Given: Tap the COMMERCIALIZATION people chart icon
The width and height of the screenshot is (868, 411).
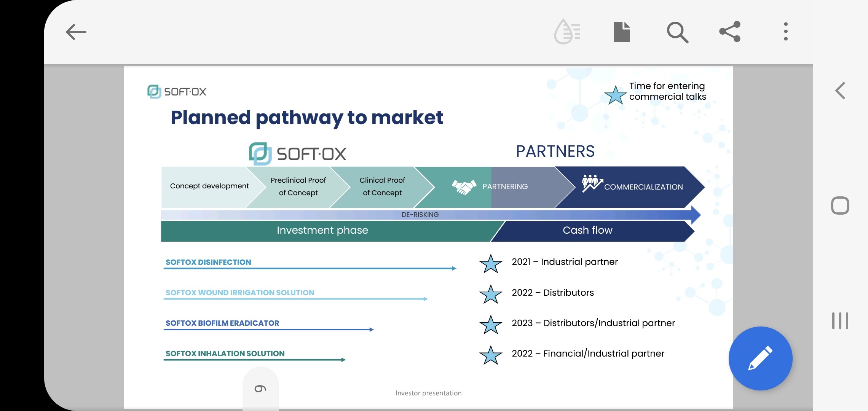Looking at the screenshot, I should coord(592,183).
